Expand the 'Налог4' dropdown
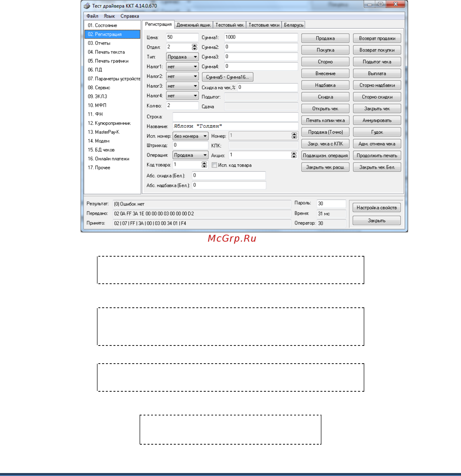 click(182, 96)
